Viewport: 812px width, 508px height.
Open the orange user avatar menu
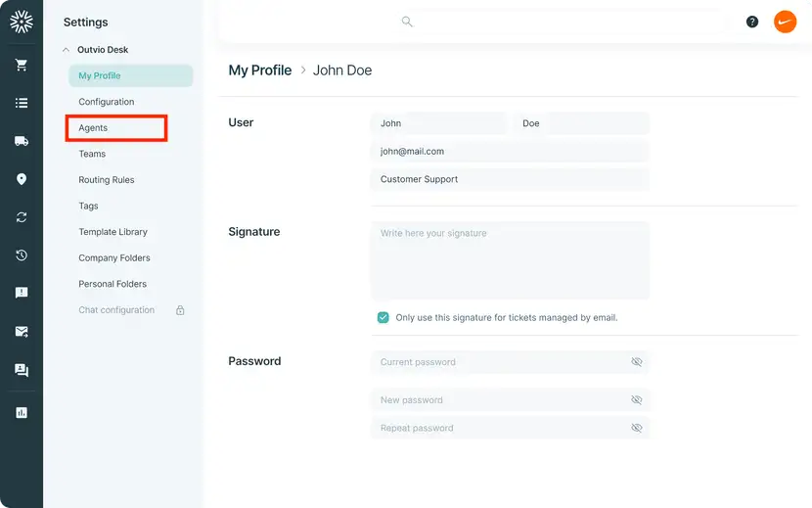click(x=785, y=22)
